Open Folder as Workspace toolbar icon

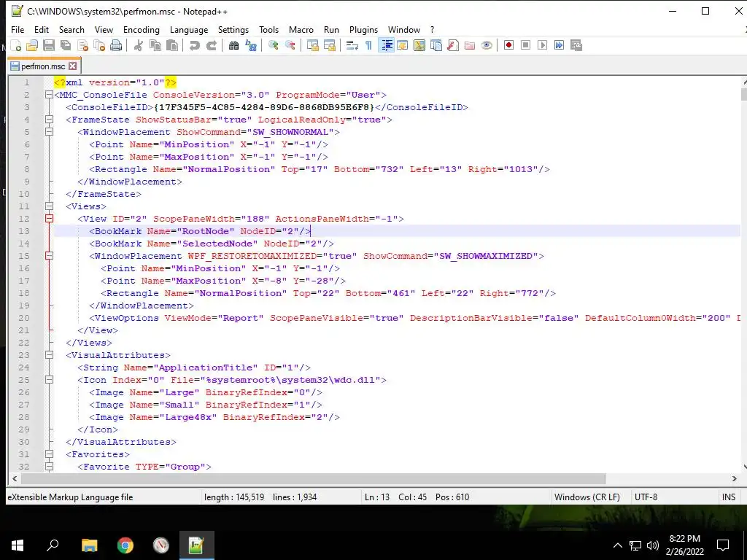(x=470, y=45)
